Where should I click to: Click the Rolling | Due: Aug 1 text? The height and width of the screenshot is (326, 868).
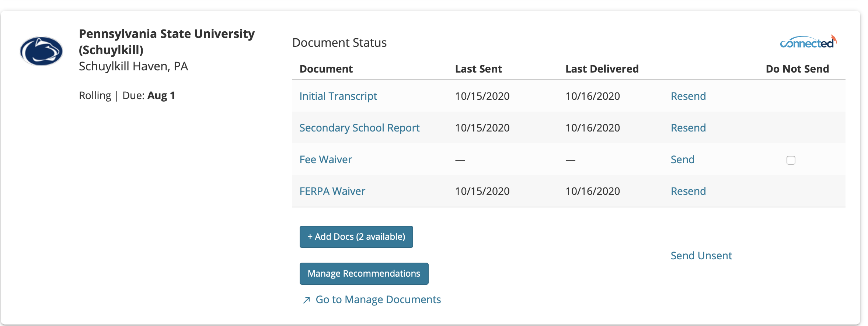pos(127,95)
